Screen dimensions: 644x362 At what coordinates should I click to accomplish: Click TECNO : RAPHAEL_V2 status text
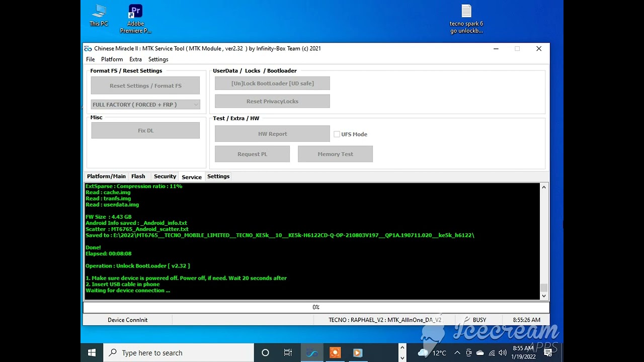[385, 320]
